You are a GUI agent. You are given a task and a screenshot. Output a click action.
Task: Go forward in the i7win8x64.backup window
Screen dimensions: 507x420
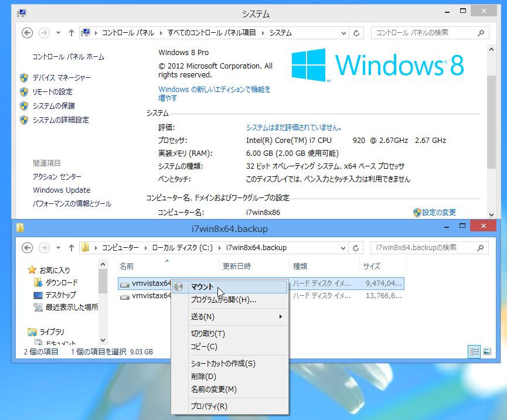pos(44,248)
